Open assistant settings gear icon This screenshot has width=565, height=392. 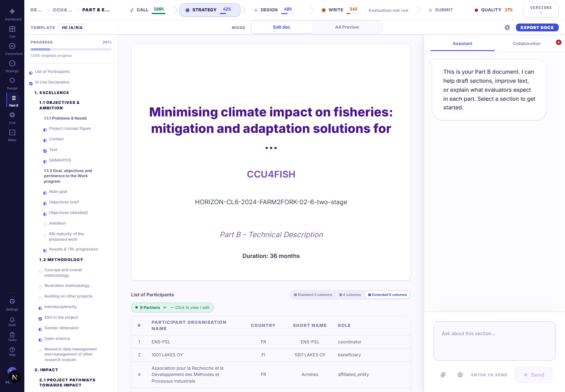(x=460, y=375)
